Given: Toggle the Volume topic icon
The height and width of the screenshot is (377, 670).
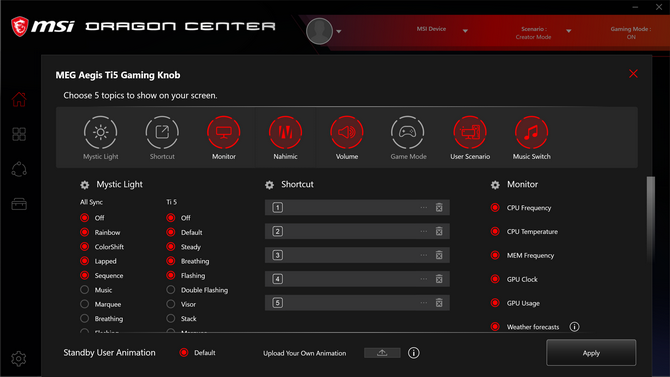Looking at the screenshot, I should (x=347, y=133).
